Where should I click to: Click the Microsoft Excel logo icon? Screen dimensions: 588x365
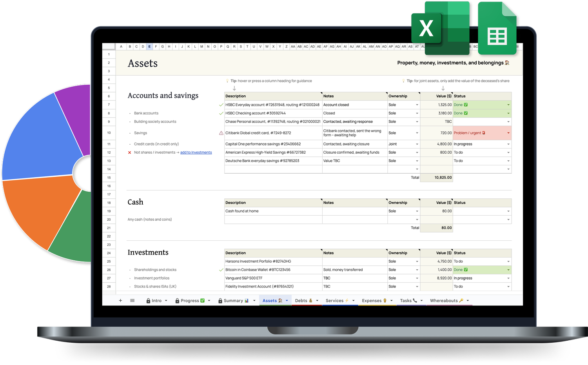coord(426,28)
